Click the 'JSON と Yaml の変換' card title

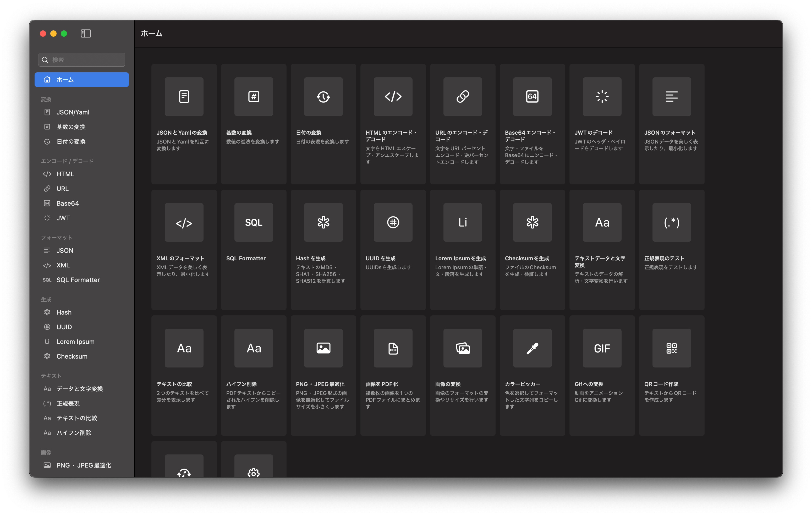(182, 133)
